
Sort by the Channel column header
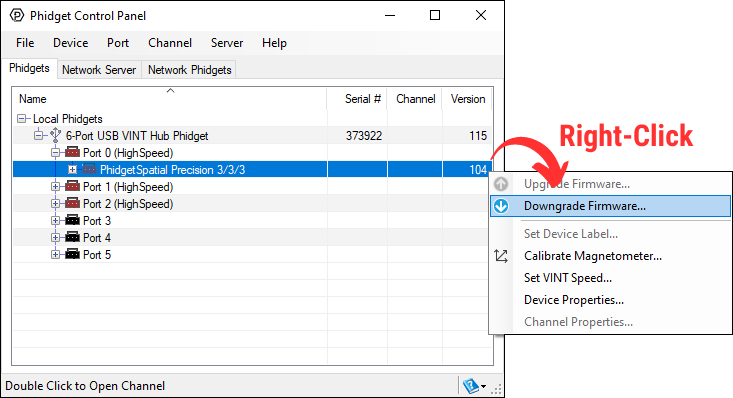click(x=415, y=99)
